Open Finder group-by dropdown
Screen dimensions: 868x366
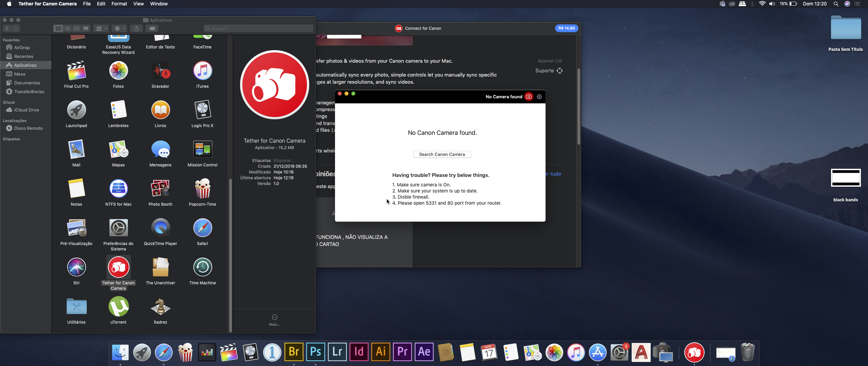click(x=101, y=28)
